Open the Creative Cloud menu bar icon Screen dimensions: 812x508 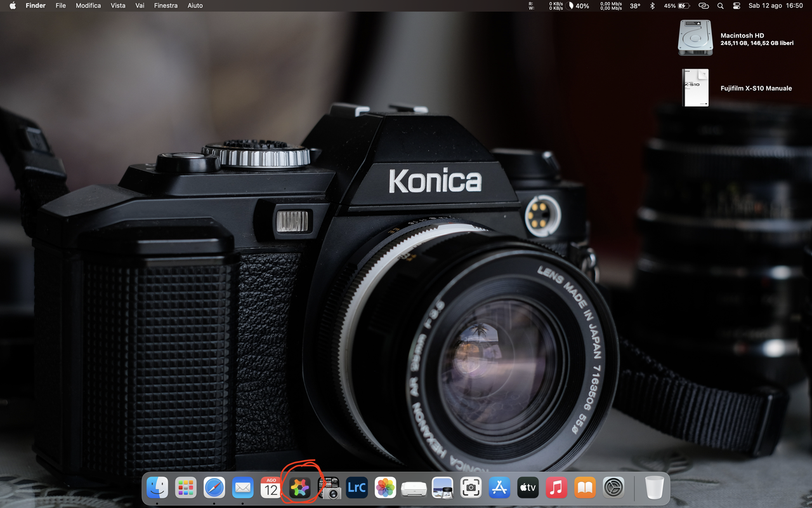(x=703, y=6)
